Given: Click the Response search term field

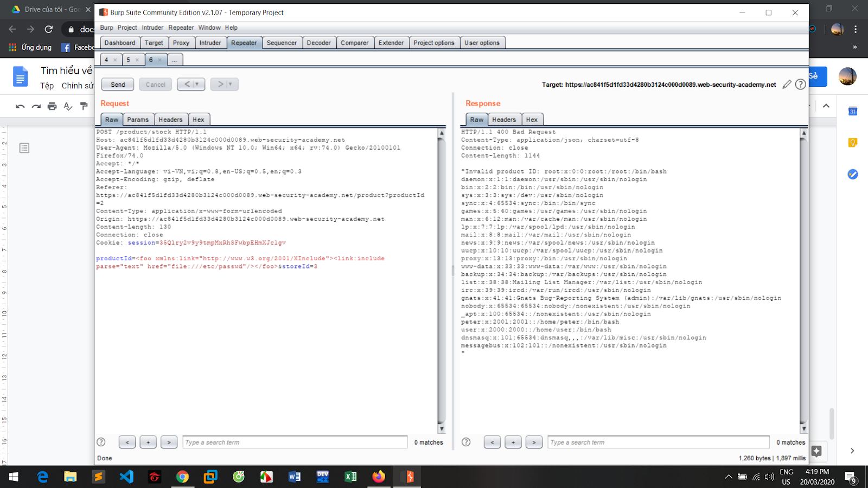Looking at the screenshot, I should tap(659, 442).
